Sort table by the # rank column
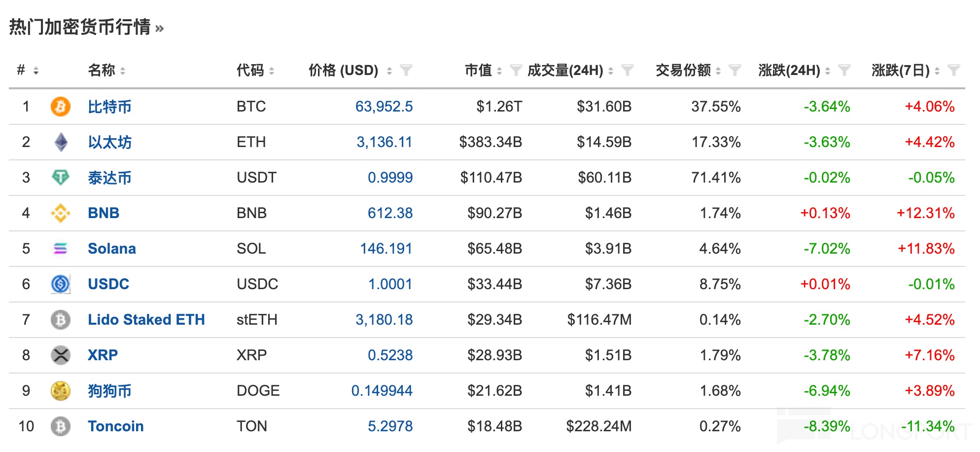Screen dimensions: 980x452 pyautogui.click(x=36, y=71)
